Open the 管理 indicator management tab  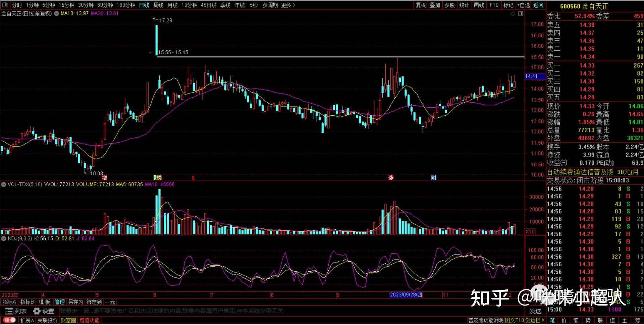pyautogui.click(x=60, y=302)
